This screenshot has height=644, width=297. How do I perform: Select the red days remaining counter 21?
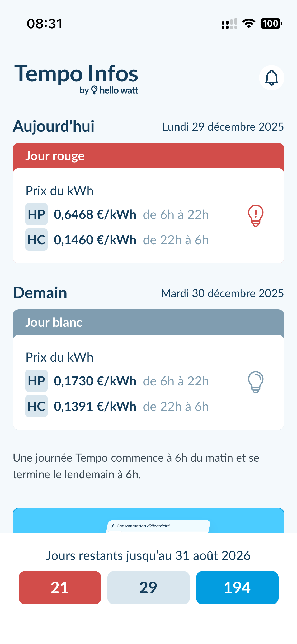click(x=60, y=588)
